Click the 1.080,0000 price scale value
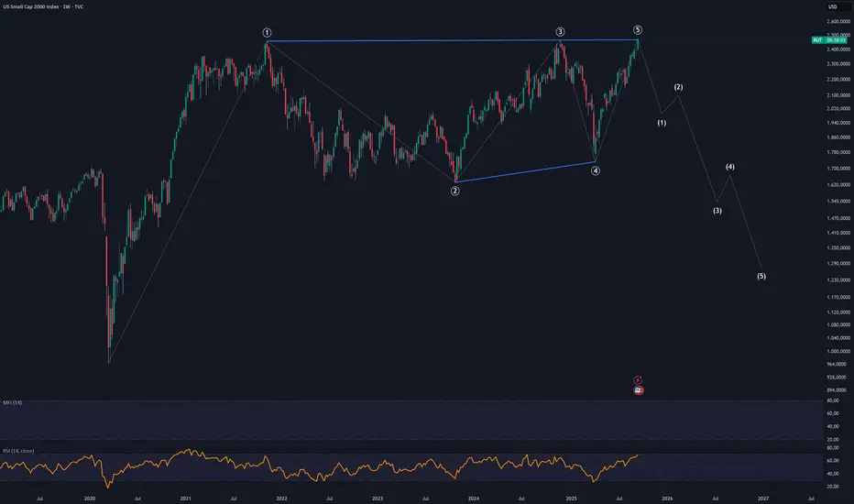854x504 pixels. [838, 324]
